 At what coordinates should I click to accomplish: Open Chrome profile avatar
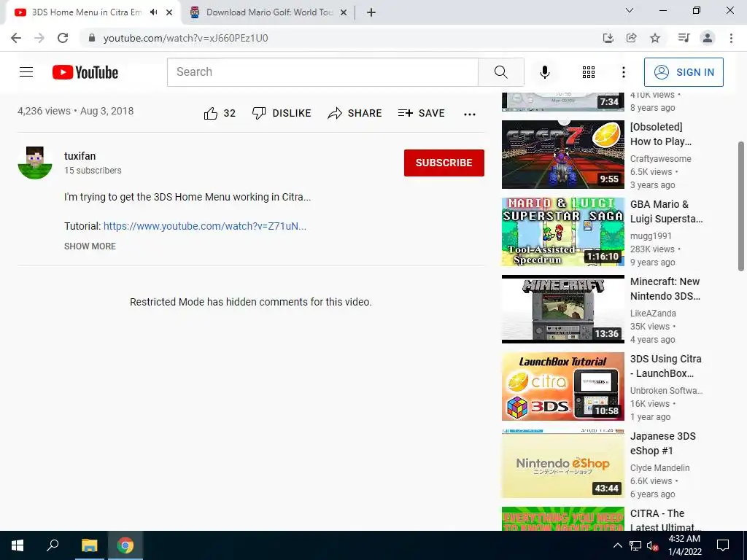coord(708,38)
